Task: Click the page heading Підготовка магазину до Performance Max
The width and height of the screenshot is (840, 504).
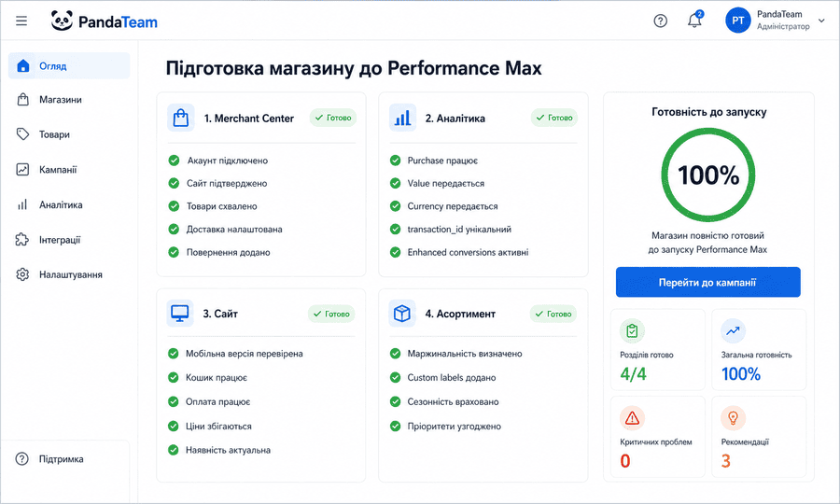Action: coord(354,68)
